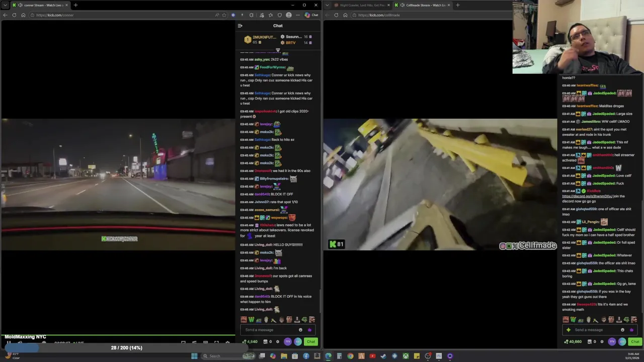Open 7TV button in conner chat footer
This screenshot has width=644, height=362.
tap(288, 342)
